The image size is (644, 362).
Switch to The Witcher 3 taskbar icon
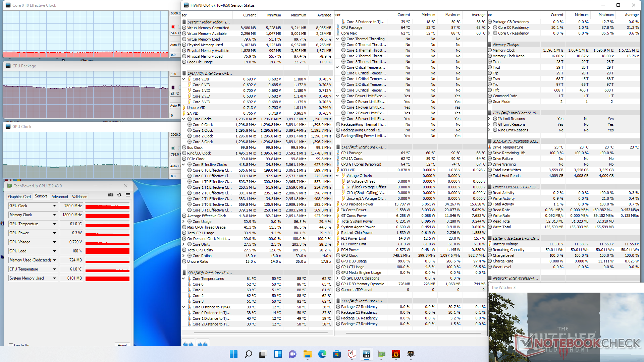click(x=411, y=354)
